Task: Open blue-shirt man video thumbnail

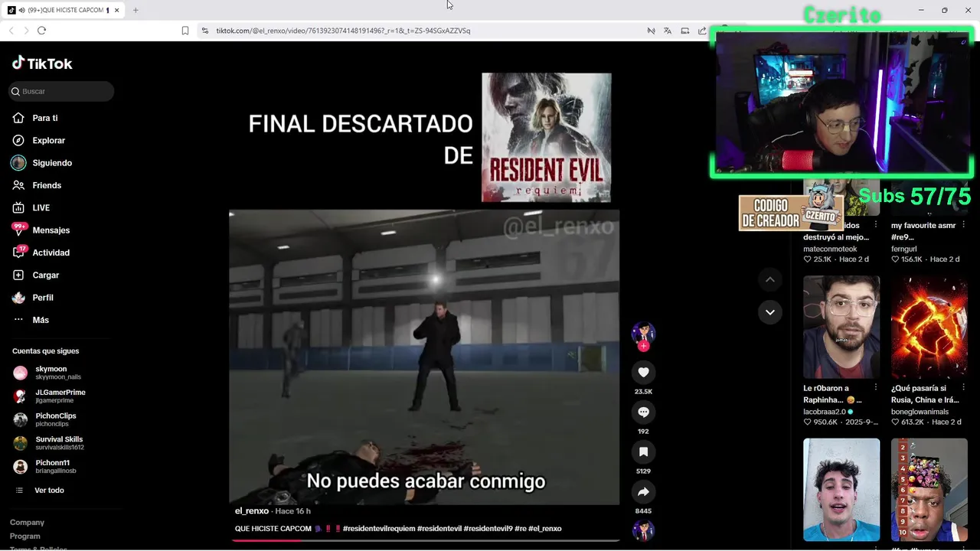Action: coord(841,490)
